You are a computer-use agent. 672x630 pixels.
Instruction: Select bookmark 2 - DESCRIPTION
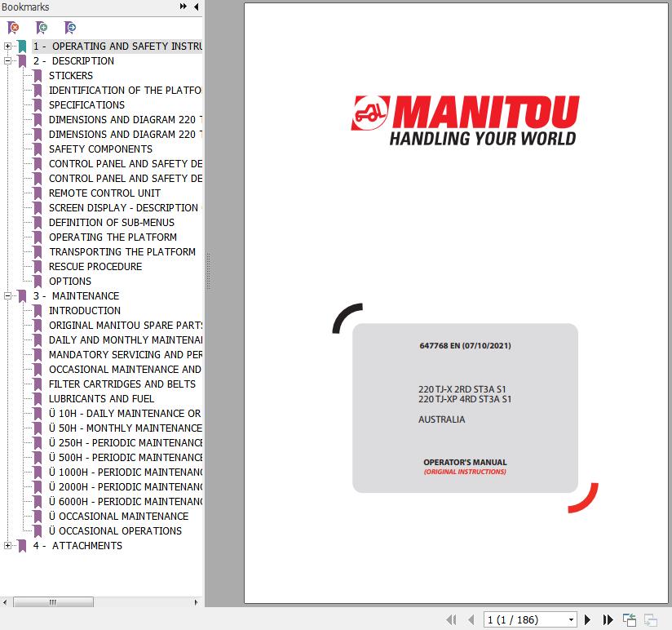73,61
